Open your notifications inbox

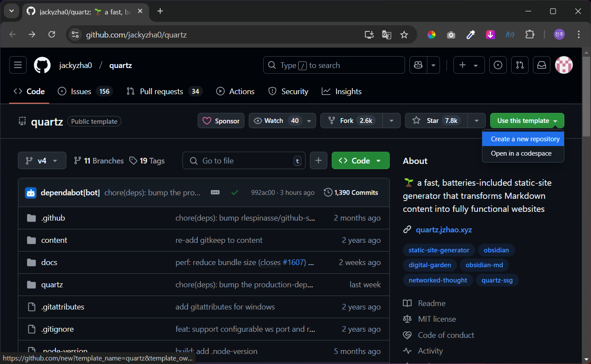coord(541,65)
